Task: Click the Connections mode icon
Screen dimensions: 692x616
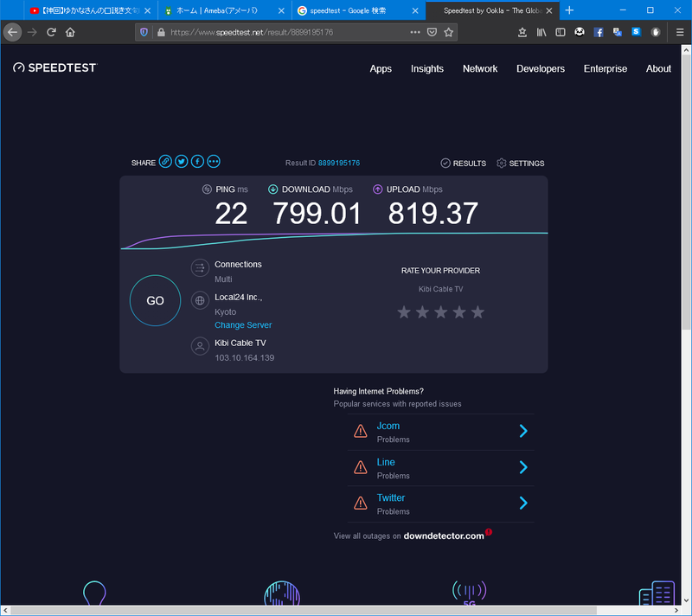Action: tap(200, 268)
